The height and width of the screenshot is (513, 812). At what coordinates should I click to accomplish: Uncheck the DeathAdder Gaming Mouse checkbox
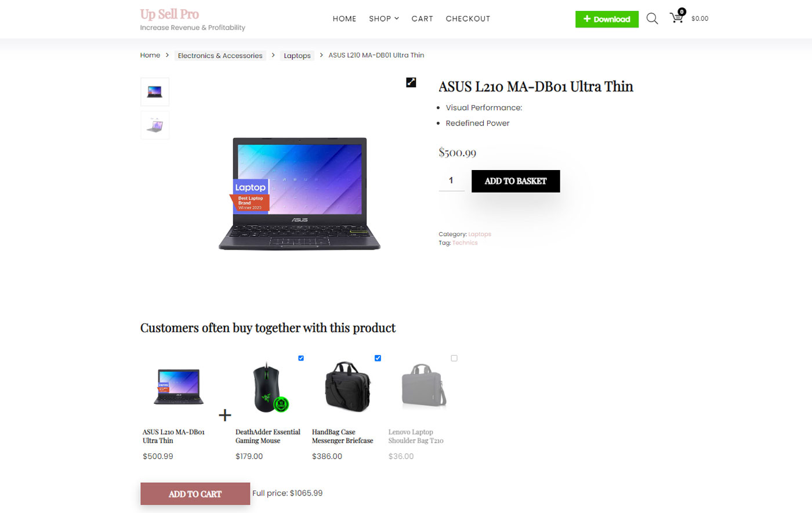[301, 358]
